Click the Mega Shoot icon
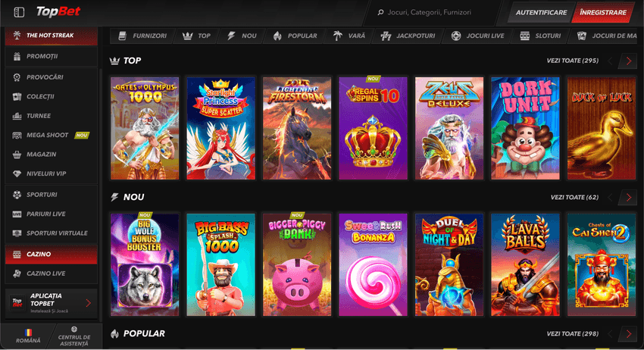The width and height of the screenshot is (644, 350). (x=17, y=135)
